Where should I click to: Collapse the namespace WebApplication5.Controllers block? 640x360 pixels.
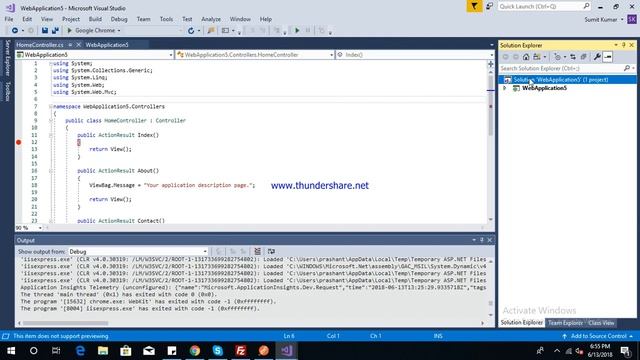click(x=51, y=107)
